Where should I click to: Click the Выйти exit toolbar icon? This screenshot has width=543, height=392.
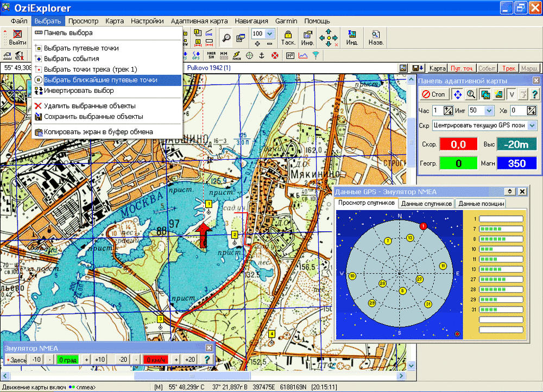(17, 37)
